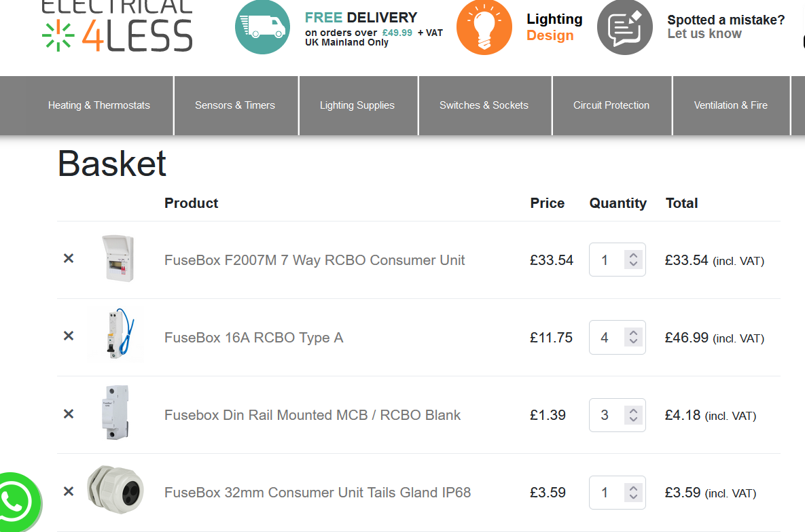Image resolution: width=805 pixels, height=532 pixels.
Task: Open FuseBox 16A RCBO Type A product link
Action: tap(253, 338)
